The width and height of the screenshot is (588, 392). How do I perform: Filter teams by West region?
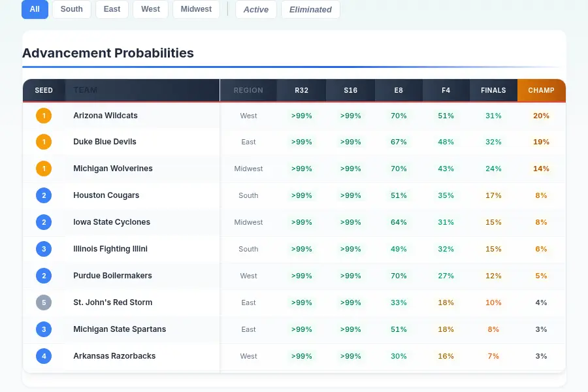pyautogui.click(x=150, y=9)
